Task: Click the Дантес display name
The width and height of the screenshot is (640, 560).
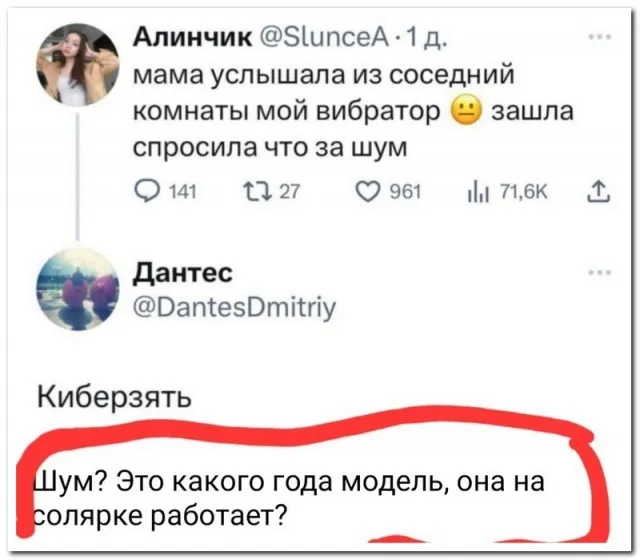Action: 180,270
